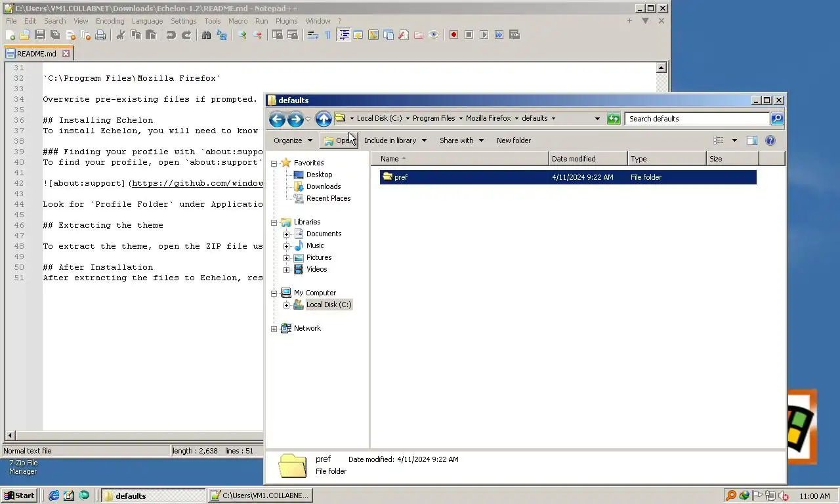The height and width of the screenshot is (504, 840).
Task: Click the Save Recorded Macro icon
Action: [x=514, y=35]
